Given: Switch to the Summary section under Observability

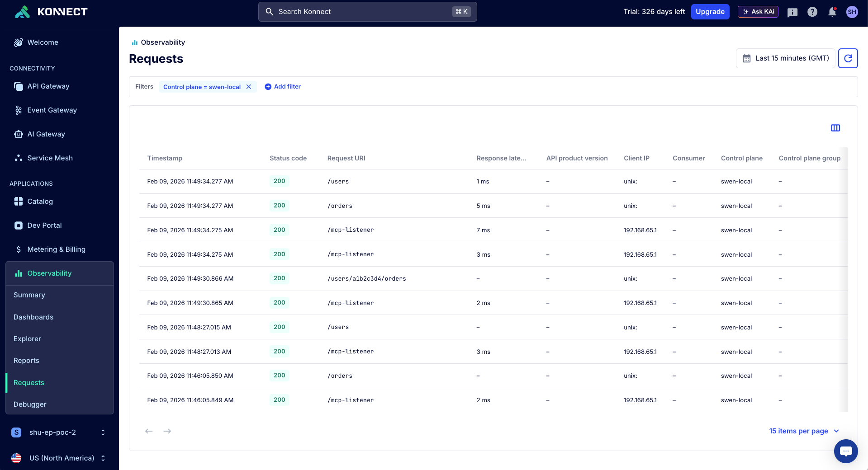Looking at the screenshot, I should (29, 295).
